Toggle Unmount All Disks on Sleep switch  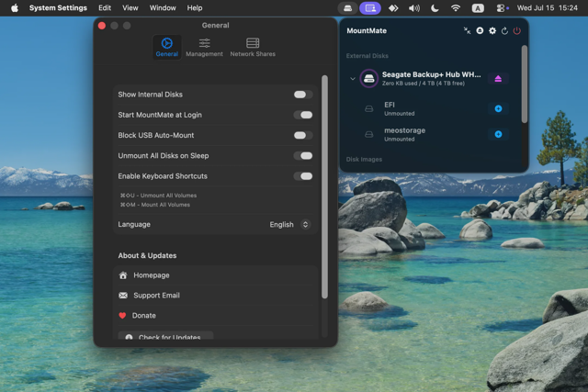[x=303, y=155]
